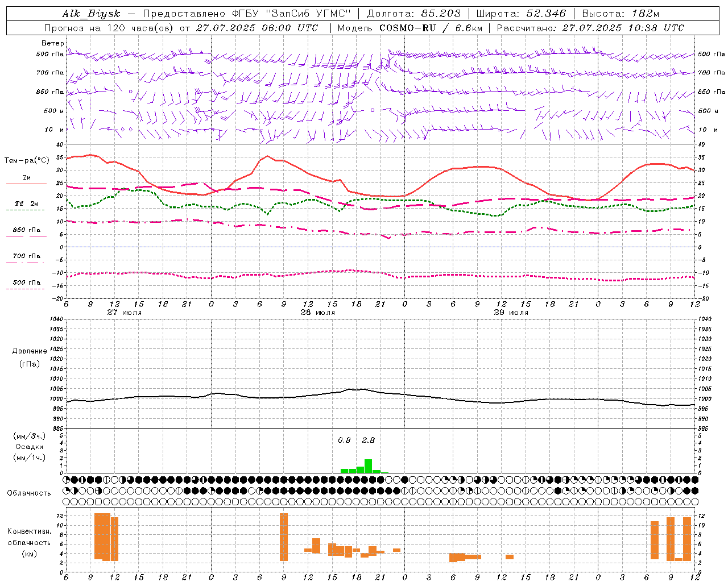
Task: Click the 29 июля date label
Action: [511, 312]
